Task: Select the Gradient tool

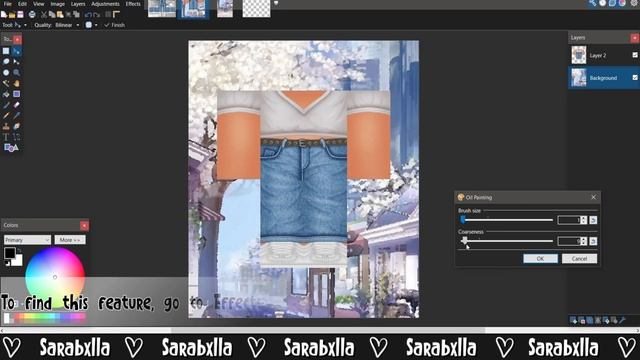Action: tap(16, 94)
